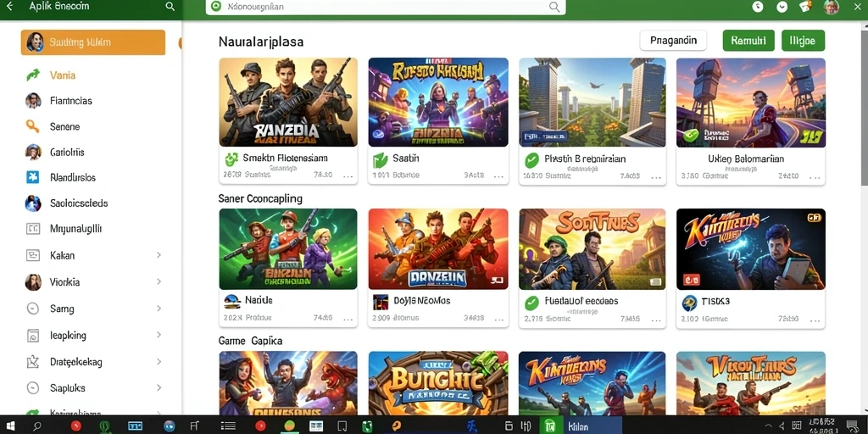This screenshot has height=434, width=868.
Task: Click inside the top search input field
Action: pyautogui.click(x=386, y=7)
